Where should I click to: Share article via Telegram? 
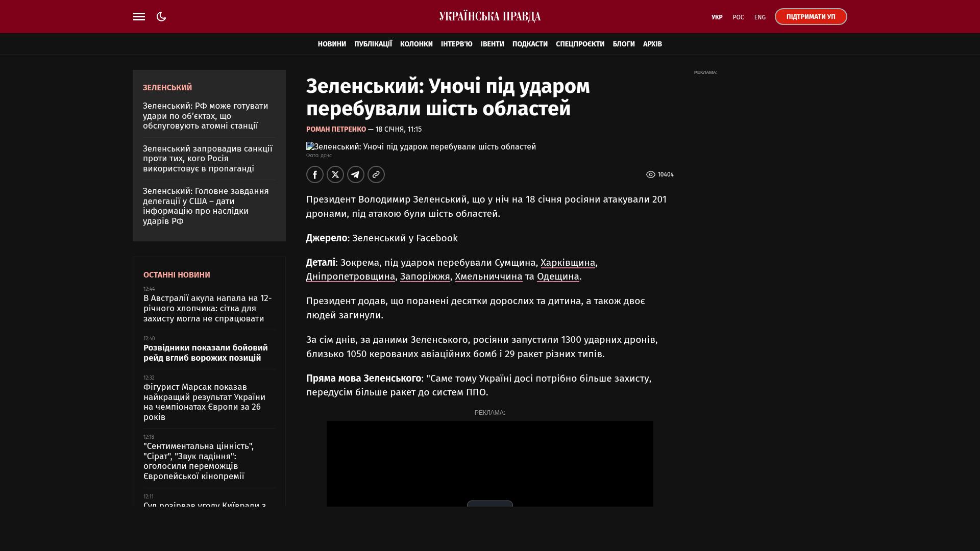click(x=356, y=174)
